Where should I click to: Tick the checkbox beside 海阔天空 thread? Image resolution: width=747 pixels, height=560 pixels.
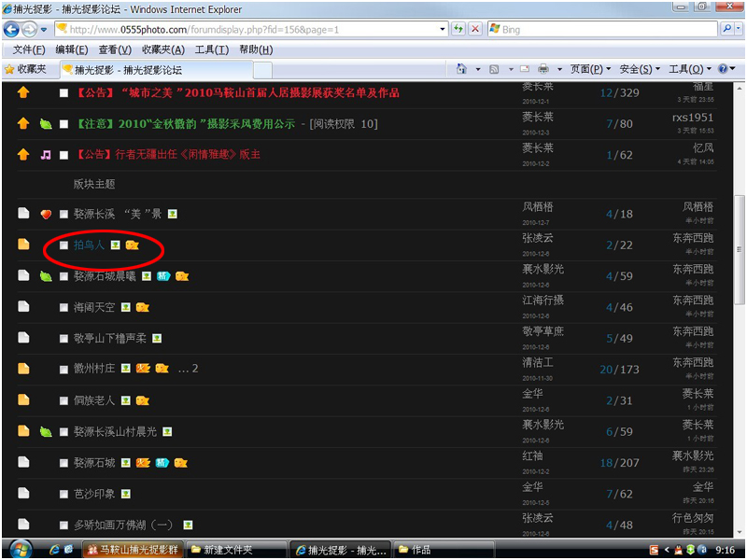pyautogui.click(x=63, y=307)
